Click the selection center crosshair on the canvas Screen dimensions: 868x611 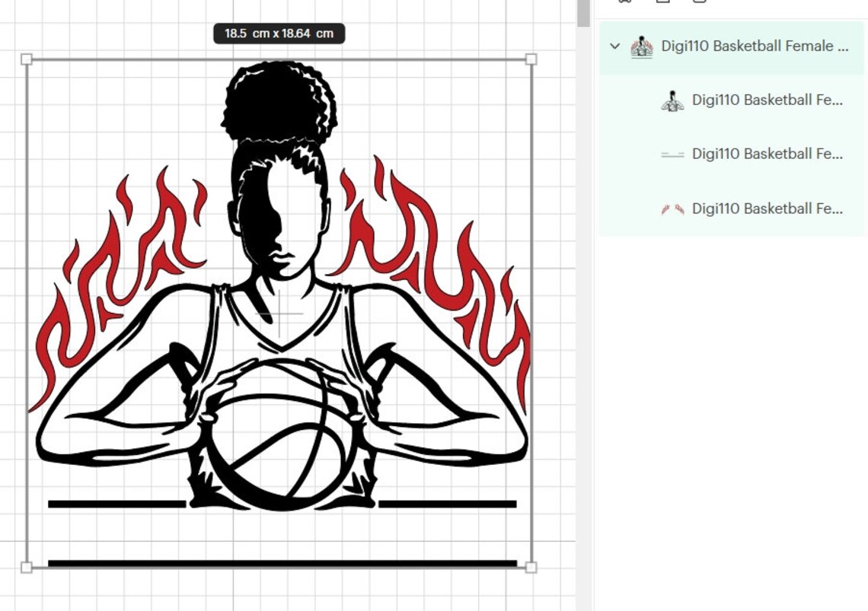279,313
